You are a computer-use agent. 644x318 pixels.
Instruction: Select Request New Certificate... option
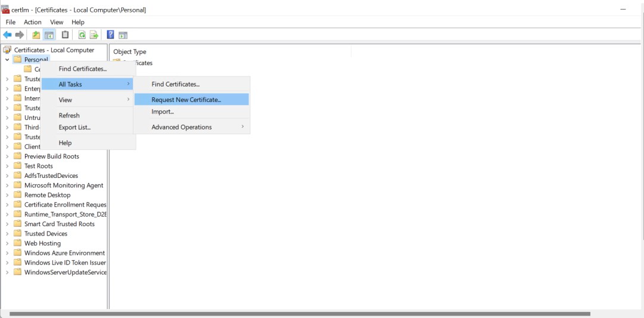192,100
